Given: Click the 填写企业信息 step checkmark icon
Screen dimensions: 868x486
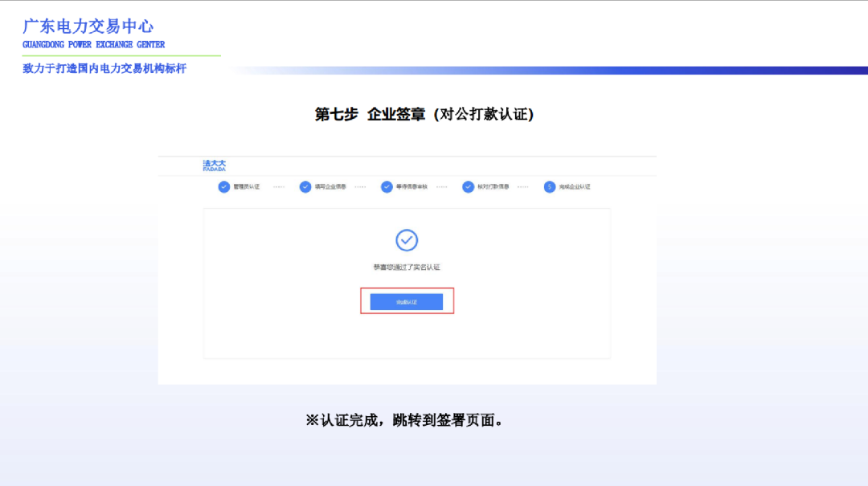Looking at the screenshot, I should tap(305, 186).
